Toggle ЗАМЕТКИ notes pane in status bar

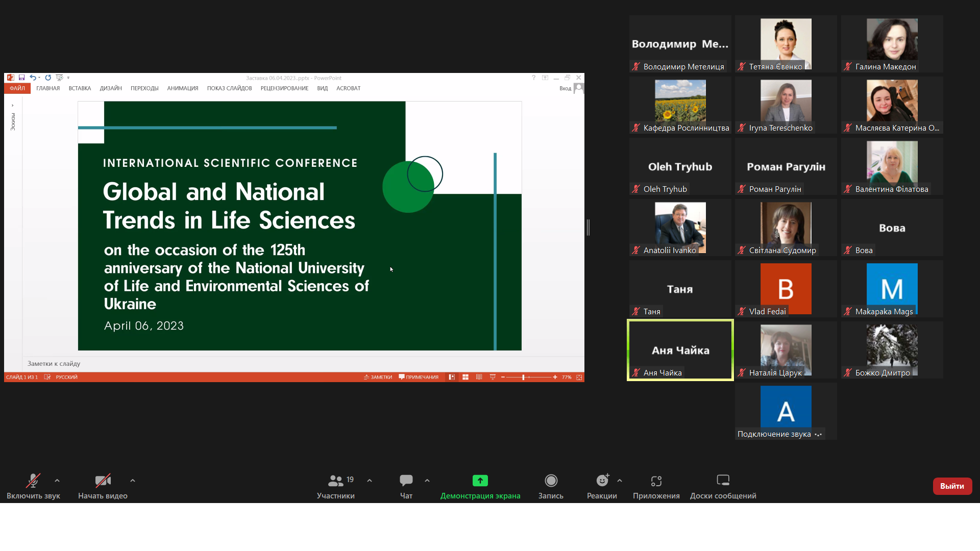(x=378, y=377)
